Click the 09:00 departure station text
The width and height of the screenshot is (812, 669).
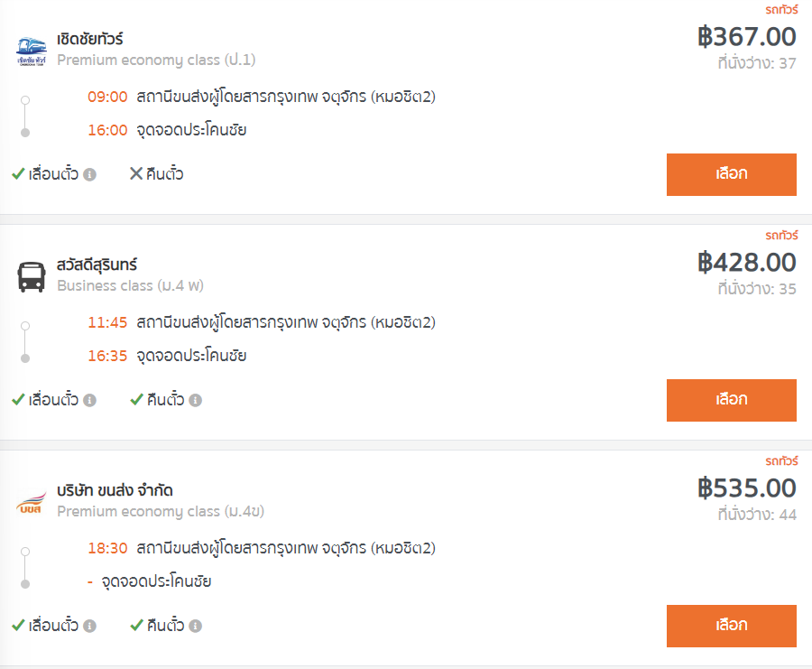coord(286,97)
